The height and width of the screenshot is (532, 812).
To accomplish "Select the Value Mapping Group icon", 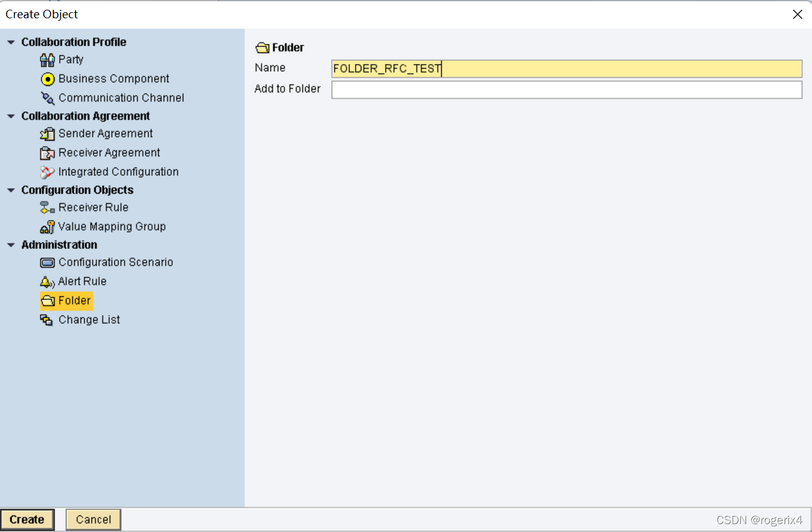I will [x=47, y=227].
